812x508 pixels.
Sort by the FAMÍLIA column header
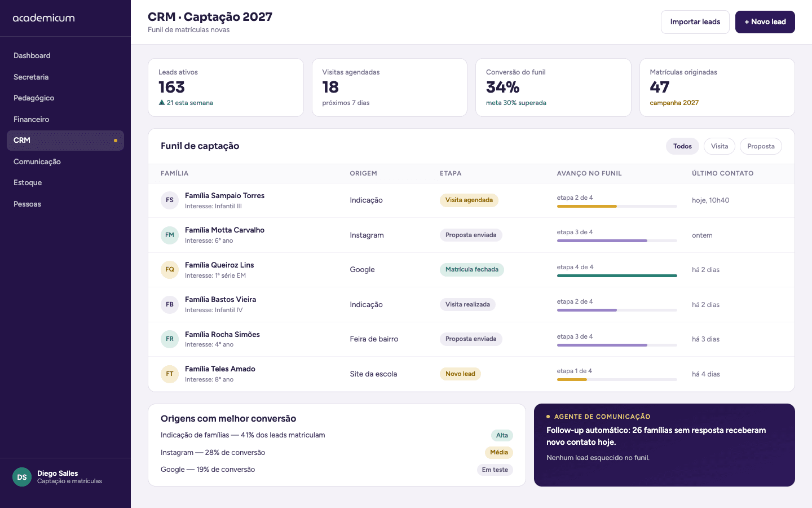click(x=175, y=173)
